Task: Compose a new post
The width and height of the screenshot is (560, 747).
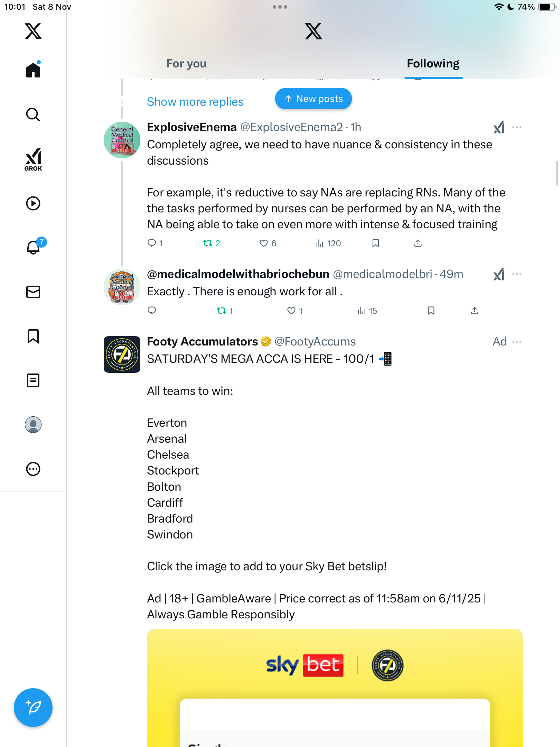Action: (x=33, y=707)
